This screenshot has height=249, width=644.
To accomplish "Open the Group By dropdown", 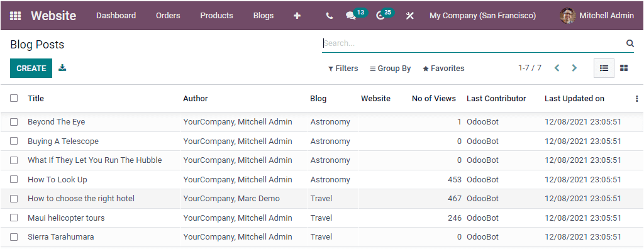I will click(390, 68).
